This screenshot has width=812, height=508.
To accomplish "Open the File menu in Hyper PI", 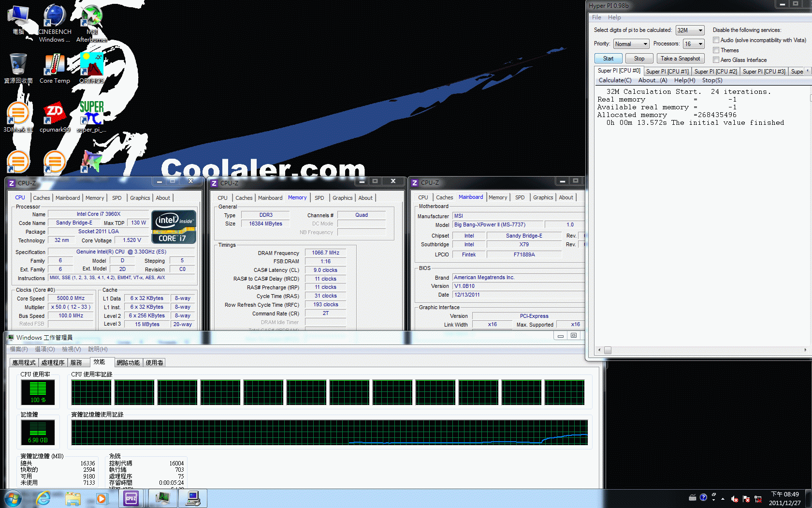I will pyautogui.click(x=596, y=17).
